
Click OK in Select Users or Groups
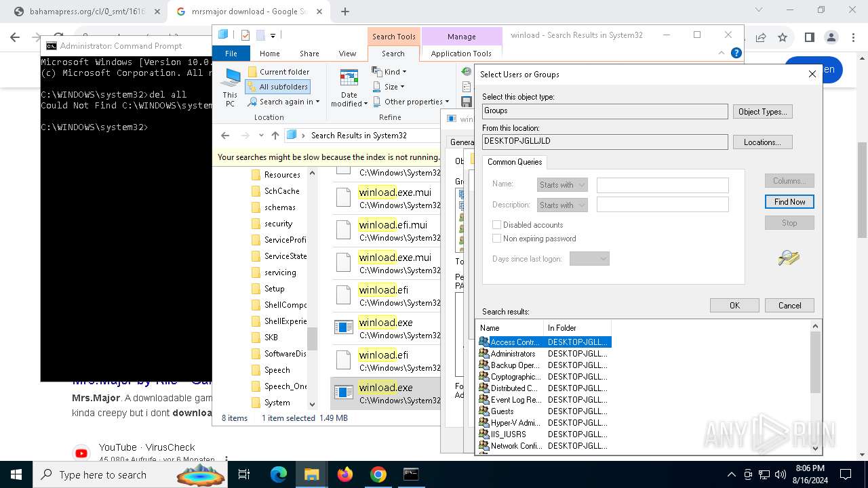[x=734, y=306]
